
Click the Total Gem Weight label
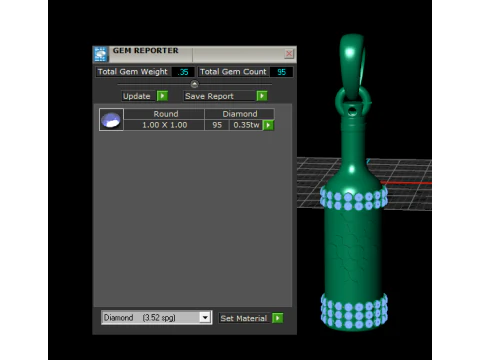coord(133,72)
